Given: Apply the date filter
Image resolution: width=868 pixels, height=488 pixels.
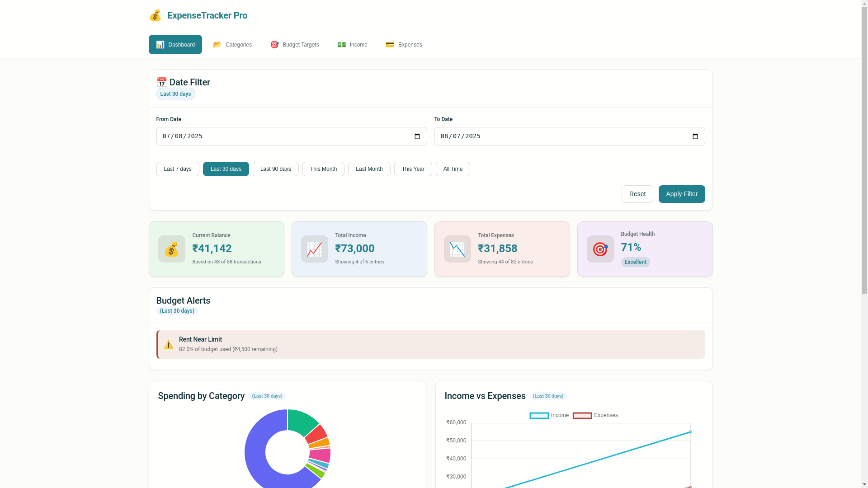Looking at the screenshot, I should click(682, 194).
